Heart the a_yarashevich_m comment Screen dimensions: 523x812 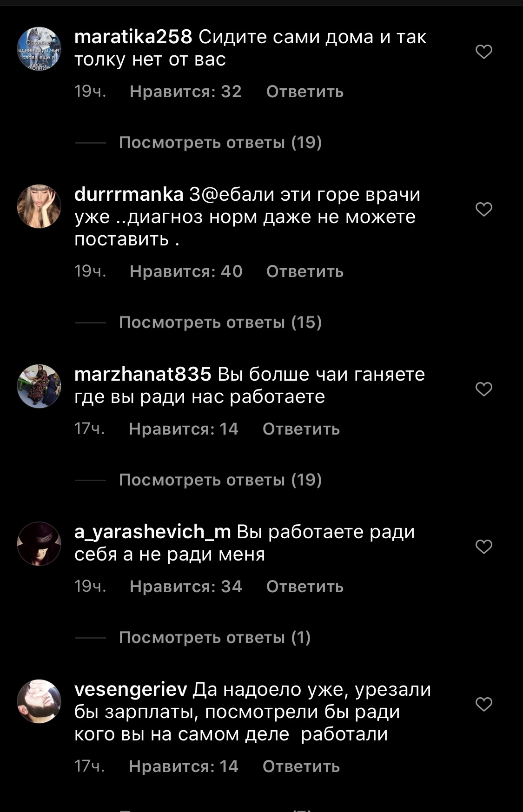(x=484, y=547)
